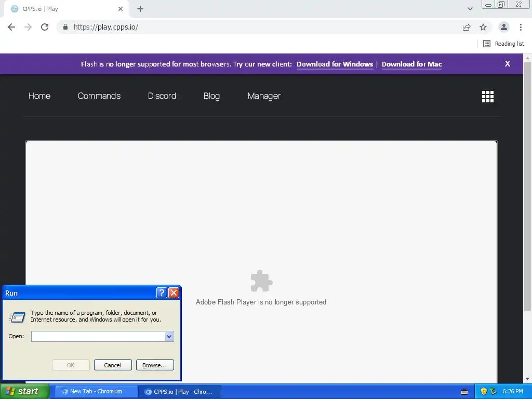Select the CPPS.io | Play browser tab

[x=66, y=9]
